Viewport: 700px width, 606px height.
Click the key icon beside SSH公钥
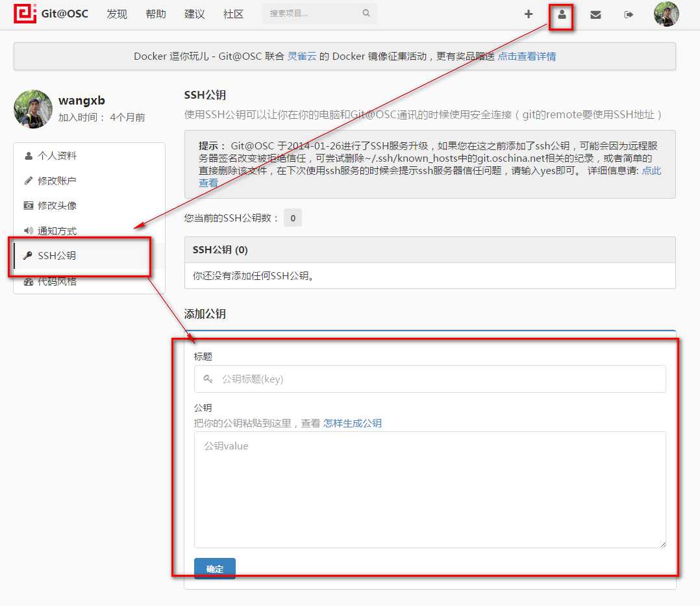(x=28, y=255)
